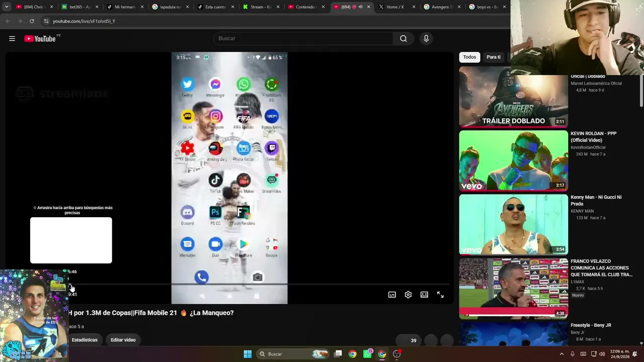Open the 'Estadísticas' button below the video
This screenshot has height=362, width=644.
(85, 340)
